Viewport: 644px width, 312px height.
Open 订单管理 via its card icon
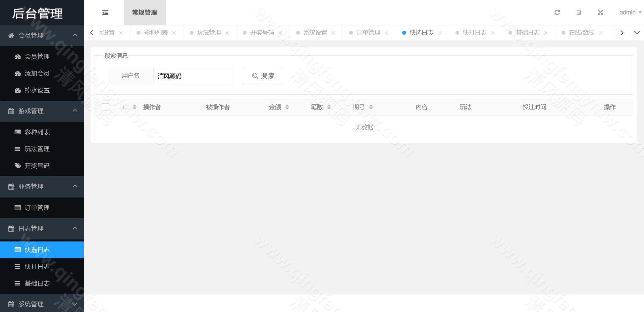click(18, 208)
